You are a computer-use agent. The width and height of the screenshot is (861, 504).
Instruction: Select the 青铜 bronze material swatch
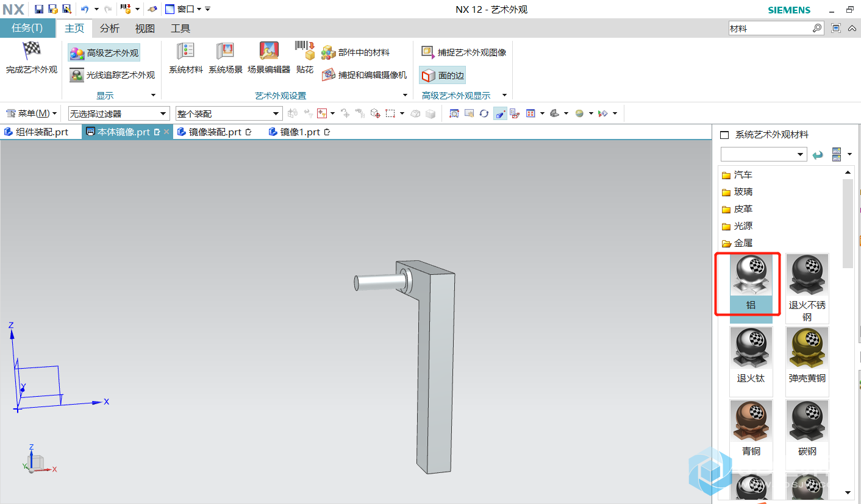(x=751, y=435)
